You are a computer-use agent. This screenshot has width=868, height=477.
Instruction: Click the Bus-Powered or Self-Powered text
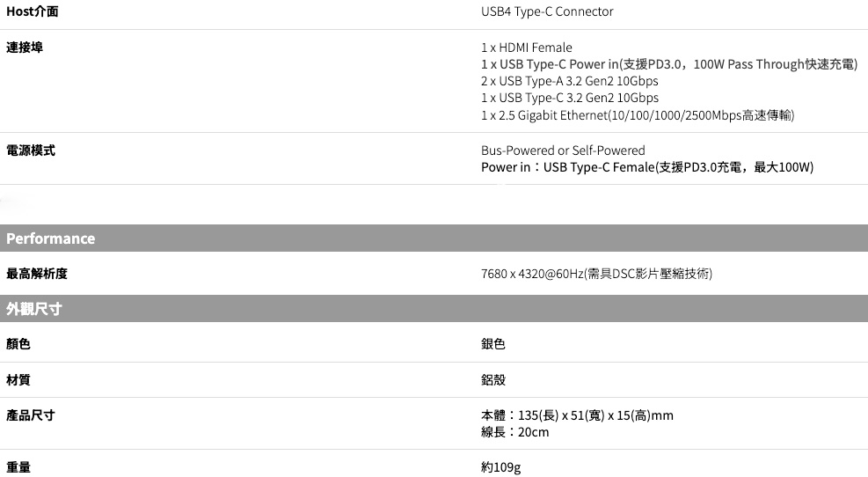pyautogui.click(x=563, y=150)
